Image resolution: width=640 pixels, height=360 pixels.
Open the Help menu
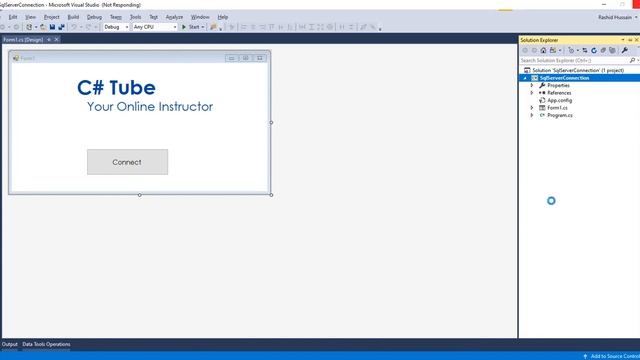tap(222, 17)
